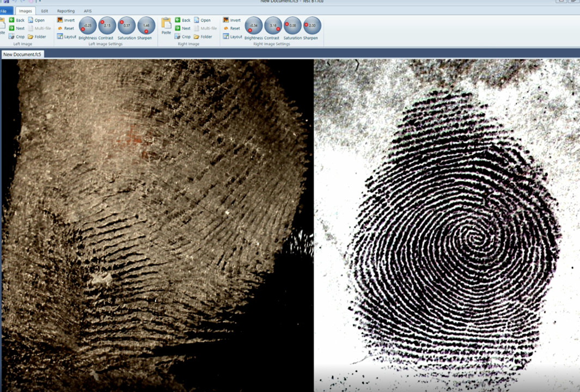Click the left latent fingerprint image
Image resolution: width=580 pixels, height=392 pixels.
(x=157, y=225)
